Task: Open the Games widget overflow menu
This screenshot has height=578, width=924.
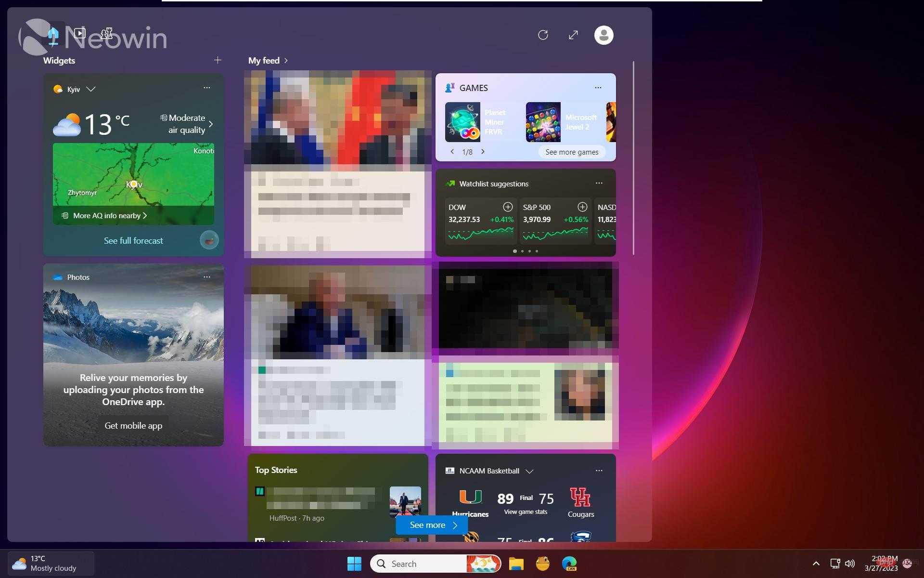Action: 598,87
